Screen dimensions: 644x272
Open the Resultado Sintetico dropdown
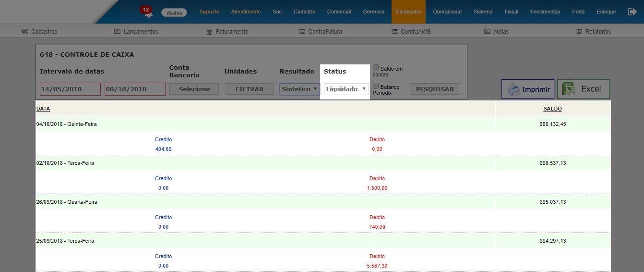[x=300, y=89]
